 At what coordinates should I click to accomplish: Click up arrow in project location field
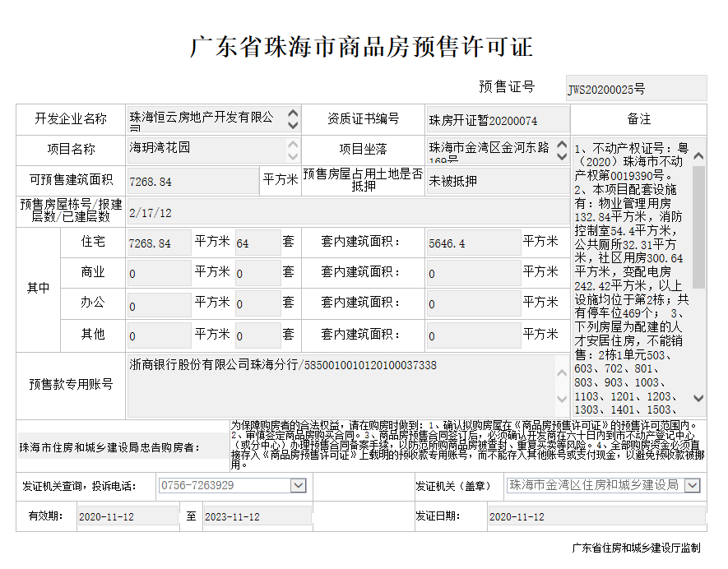pyautogui.click(x=562, y=144)
